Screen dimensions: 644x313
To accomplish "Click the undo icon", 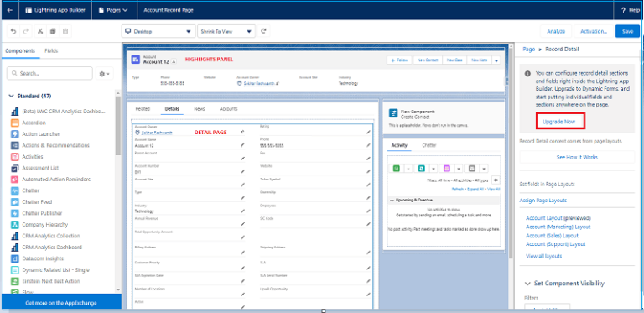I will (x=13, y=31).
